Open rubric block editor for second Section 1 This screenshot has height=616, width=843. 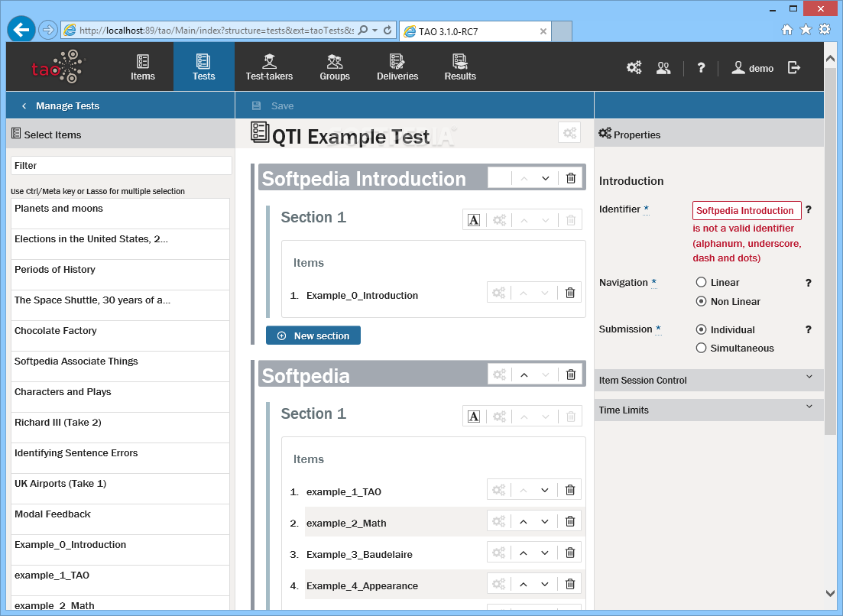474,417
